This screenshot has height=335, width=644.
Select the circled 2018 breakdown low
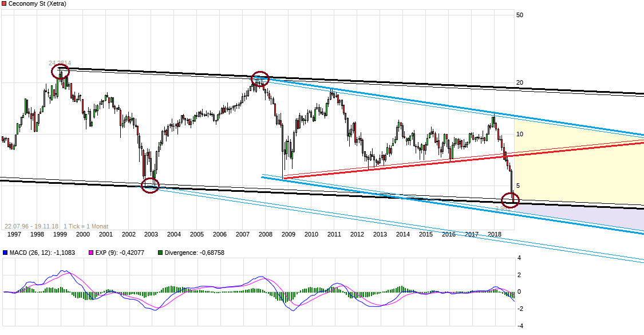(x=509, y=200)
